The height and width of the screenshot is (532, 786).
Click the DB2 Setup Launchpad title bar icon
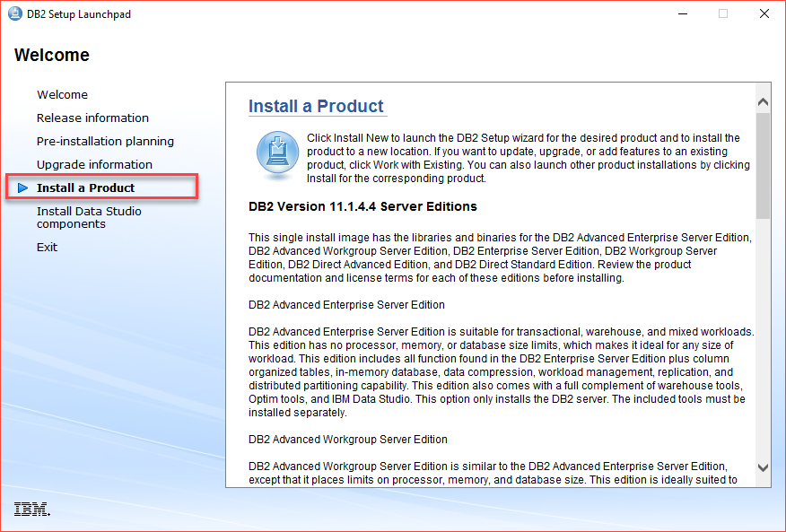coord(15,13)
